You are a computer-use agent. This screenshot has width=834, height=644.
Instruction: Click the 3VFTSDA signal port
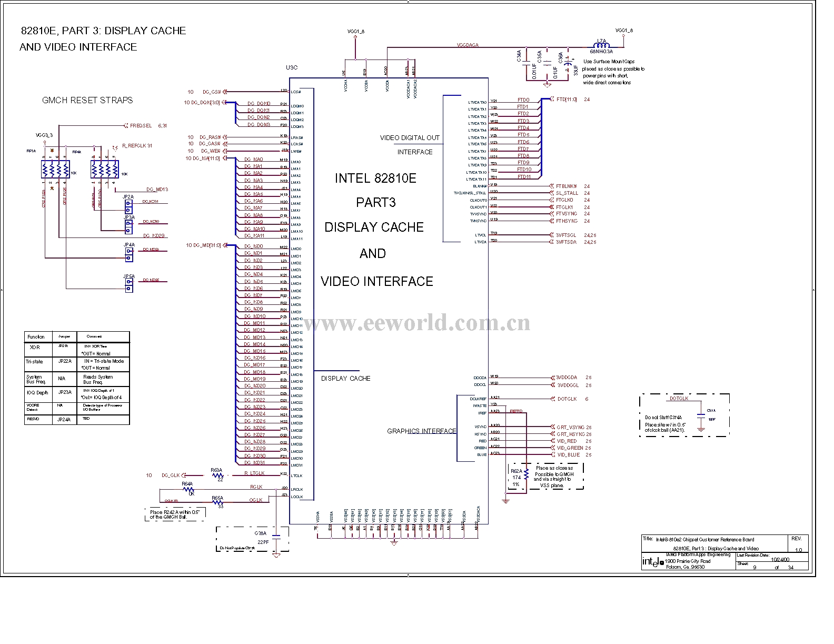coord(563,242)
